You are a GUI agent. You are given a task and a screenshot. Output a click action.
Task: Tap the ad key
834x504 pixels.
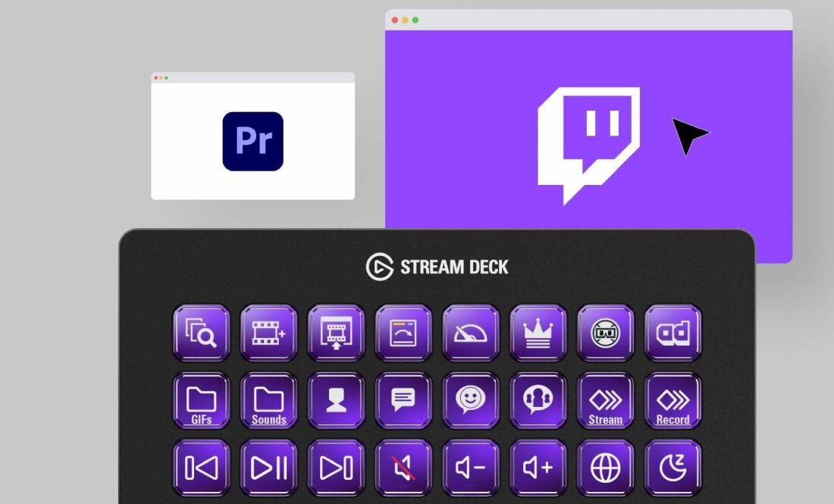[673, 333]
